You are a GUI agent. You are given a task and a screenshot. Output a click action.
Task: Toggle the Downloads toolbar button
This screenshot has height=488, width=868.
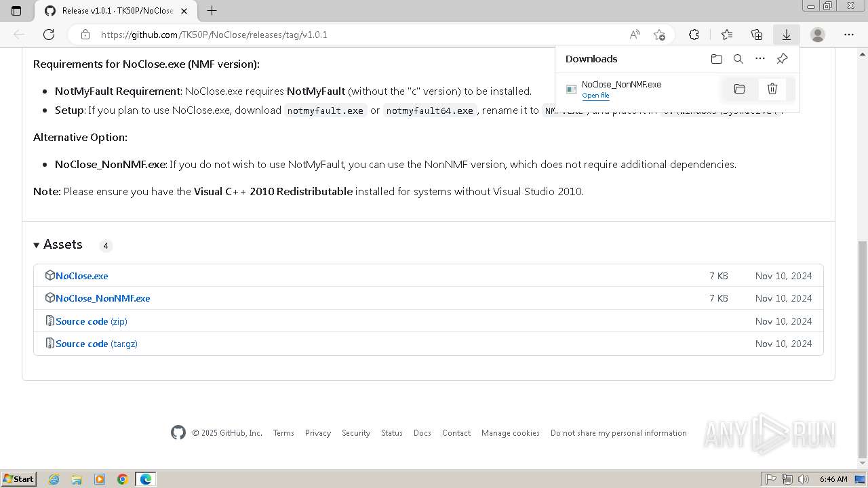pos(787,35)
